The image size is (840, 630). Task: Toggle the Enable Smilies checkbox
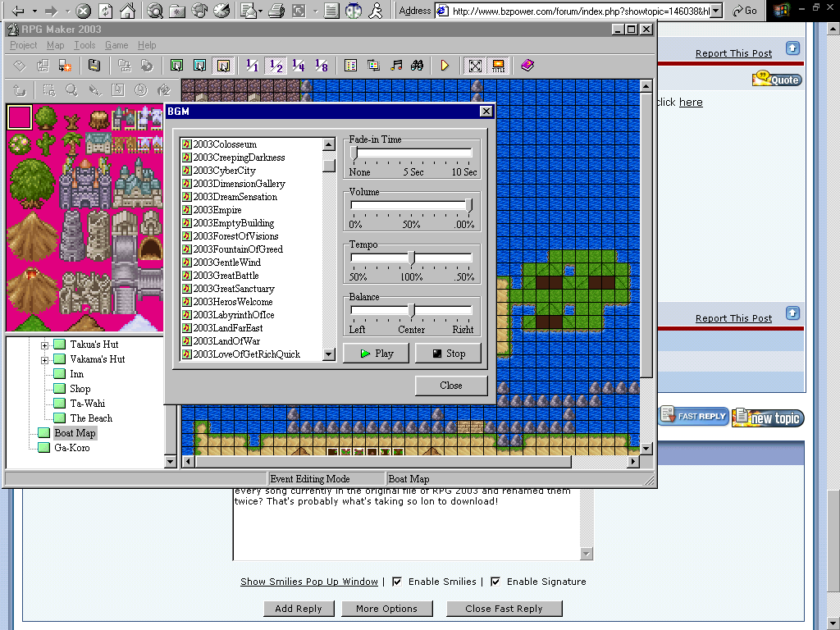coord(397,582)
